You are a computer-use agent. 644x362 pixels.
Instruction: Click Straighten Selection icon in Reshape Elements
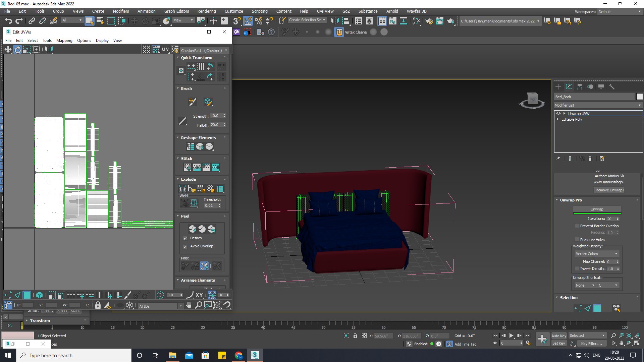191,146
